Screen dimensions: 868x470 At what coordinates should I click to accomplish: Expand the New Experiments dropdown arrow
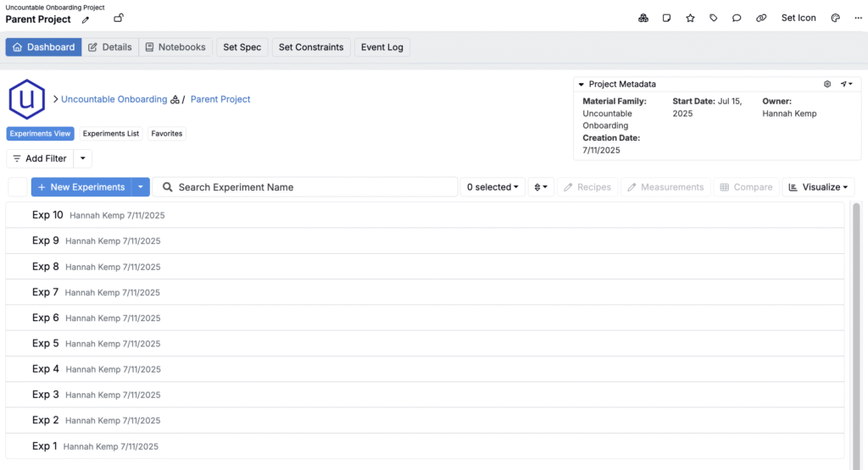tap(142, 187)
